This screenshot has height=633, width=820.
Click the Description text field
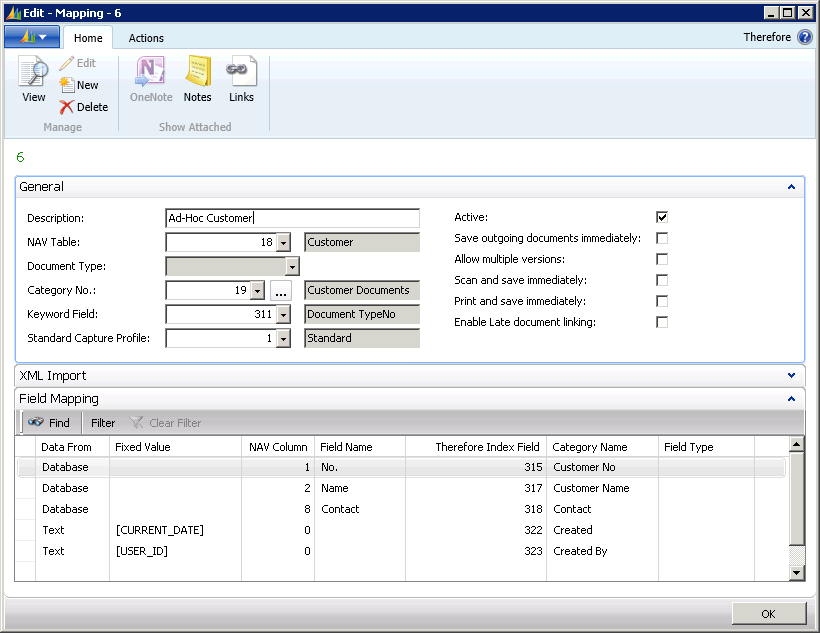click(292, 218)
